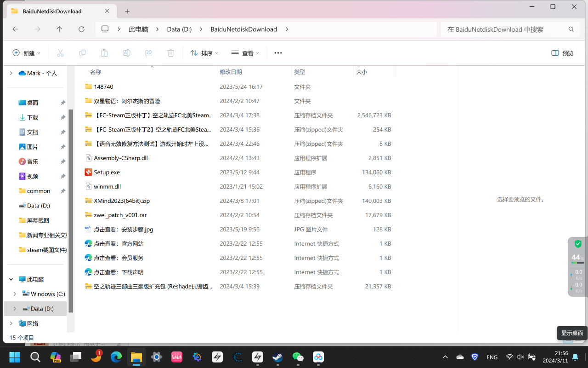The width and height of the screenshot is (588, 368).
Task: Go forward with the forward arrow
Action: click(37, 29)
